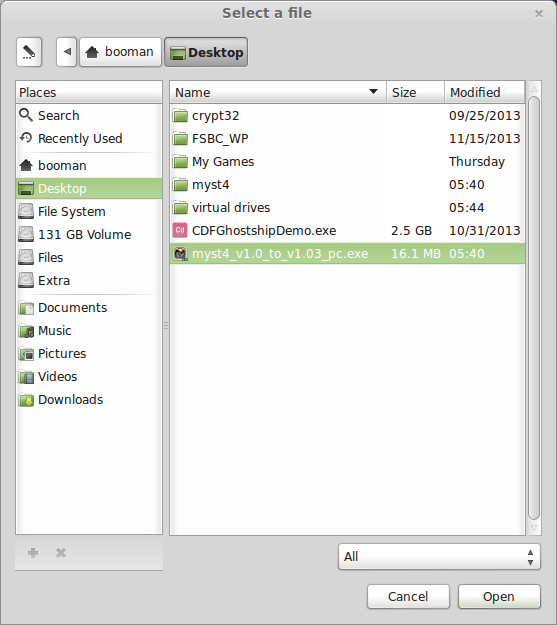Click the path back arrow button
Screen dimensions: 557x625
click(x=67, y=52)
